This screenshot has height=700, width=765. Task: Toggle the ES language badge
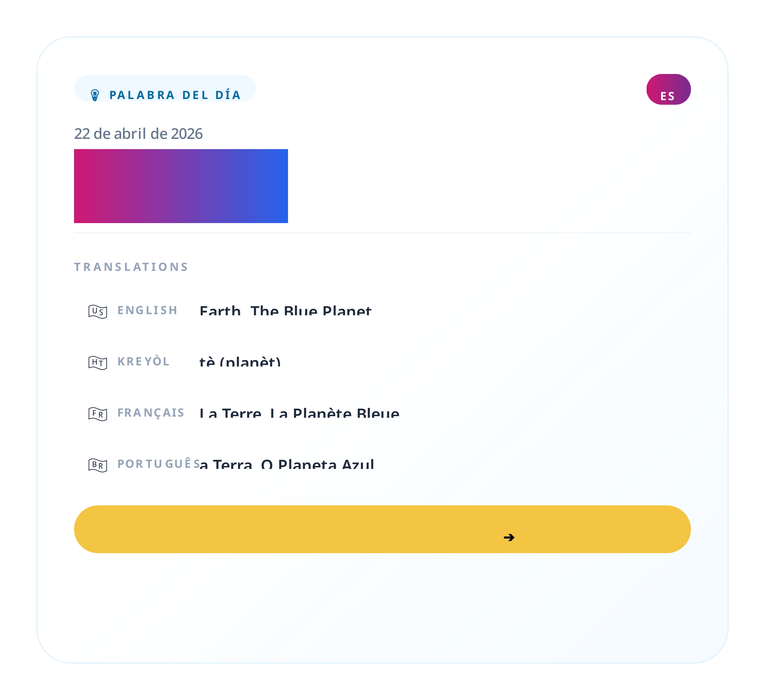tap(668, 90)
